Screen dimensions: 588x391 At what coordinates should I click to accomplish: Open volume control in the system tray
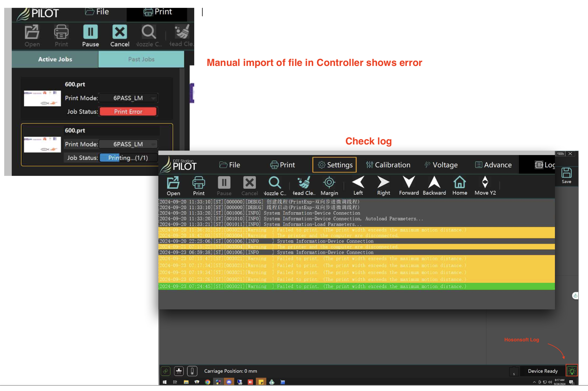(x=550, y=382)
